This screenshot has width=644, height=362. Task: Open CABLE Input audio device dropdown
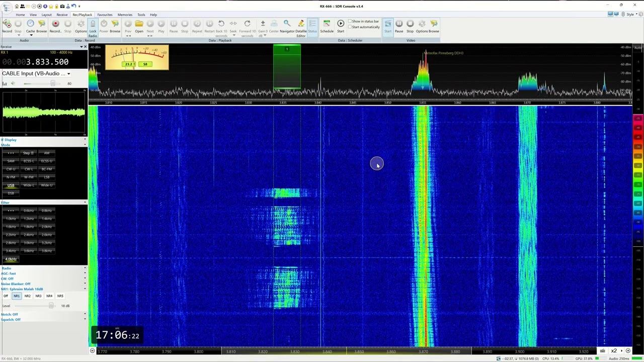coord(68,74)
